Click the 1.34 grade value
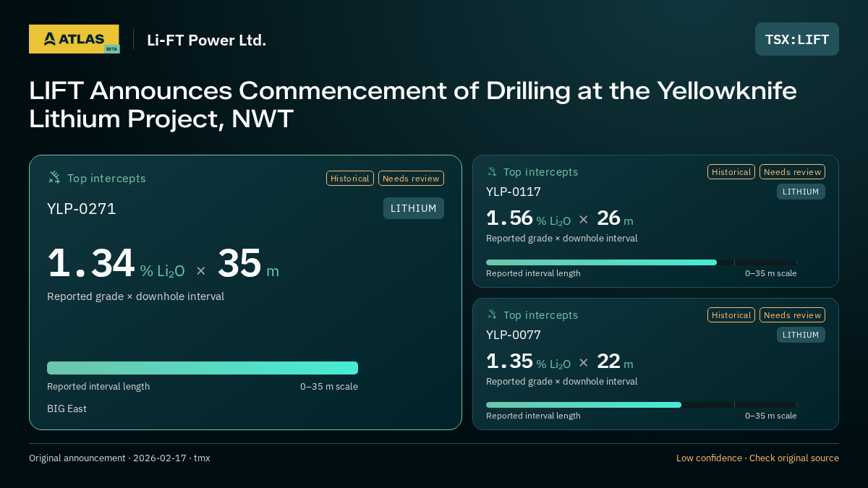The image size is (868, 488). point(91,263)
